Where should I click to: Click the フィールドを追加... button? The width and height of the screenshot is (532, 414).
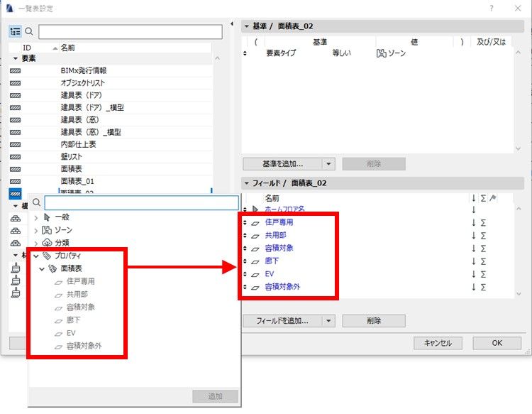(x=282, y=321)
